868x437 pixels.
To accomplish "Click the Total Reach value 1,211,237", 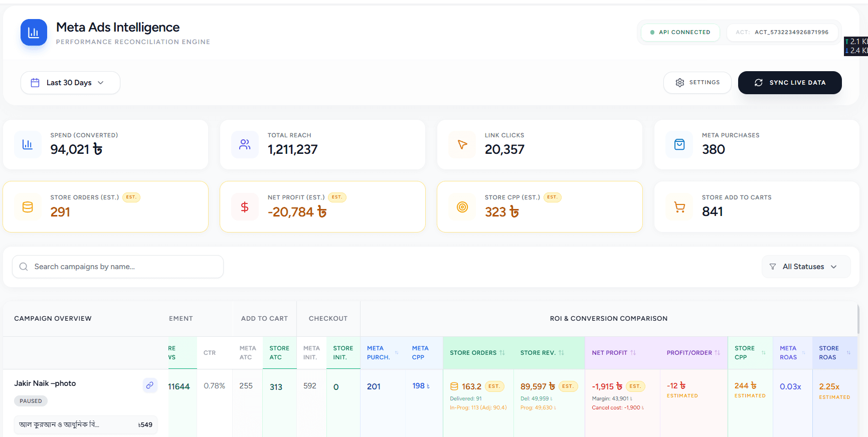I will (292, 149).
